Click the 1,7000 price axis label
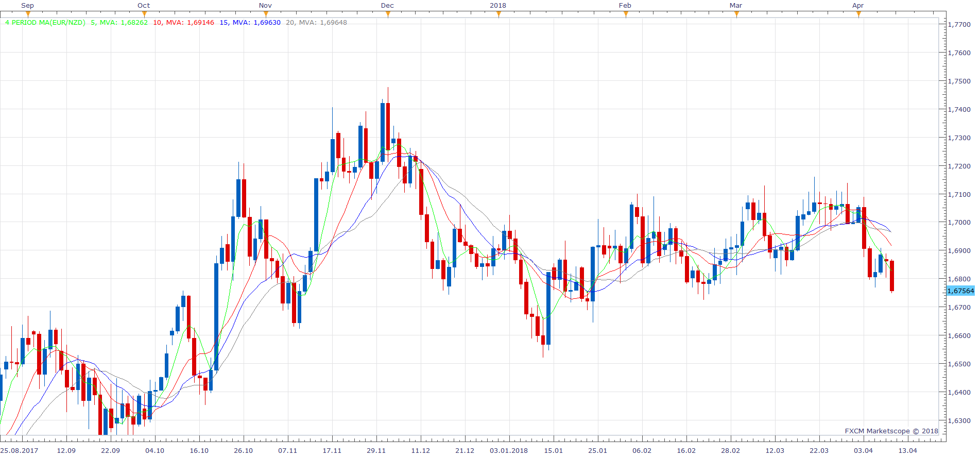Screen dimensions: 980x457 click(959, 223)
